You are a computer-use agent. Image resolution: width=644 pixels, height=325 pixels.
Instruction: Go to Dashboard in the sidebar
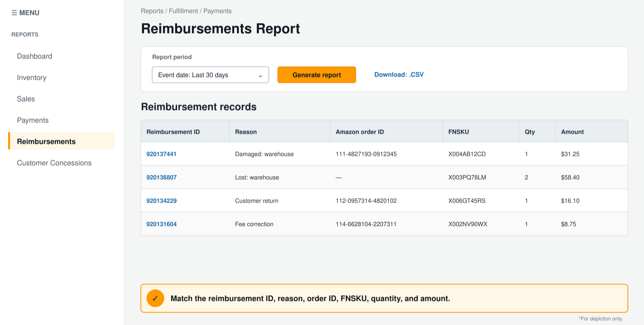(35, 56)
